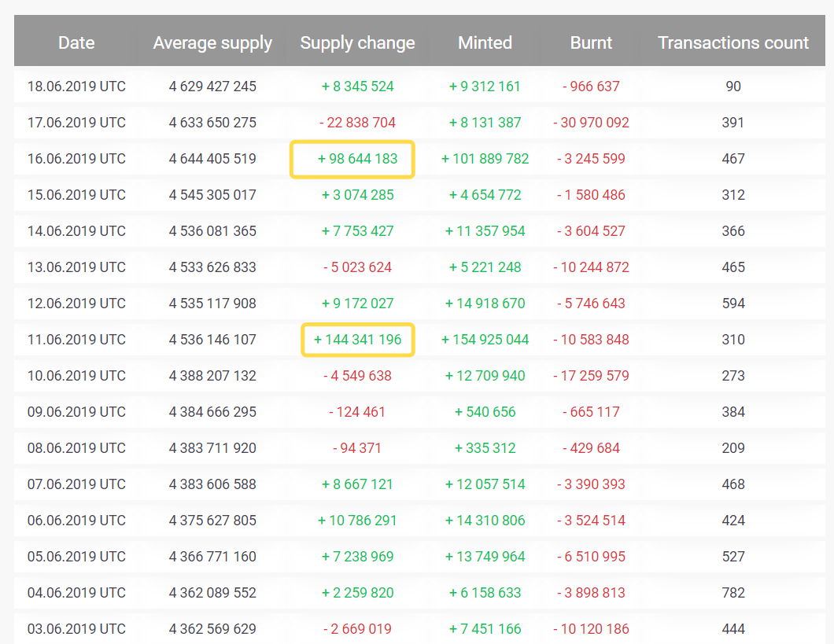Click minted value + 11 357 954
Screen dimensions: 834x644
pyautogui.click(x=485, y=230)
